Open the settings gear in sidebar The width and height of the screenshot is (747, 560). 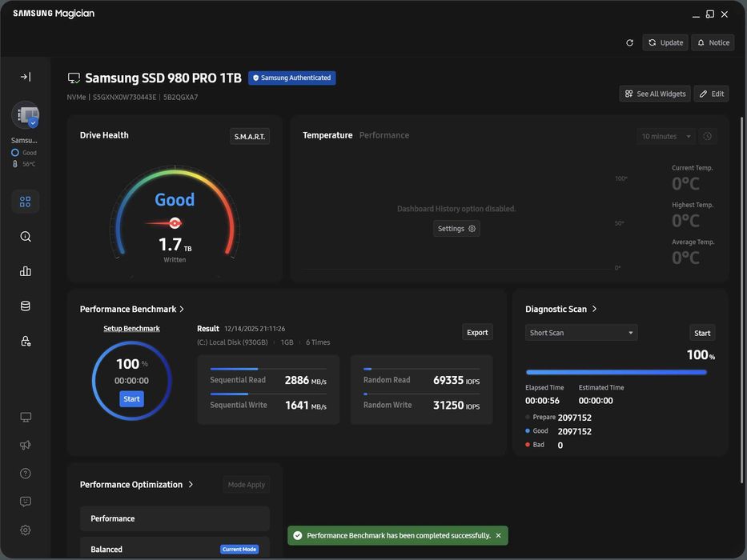26,530
